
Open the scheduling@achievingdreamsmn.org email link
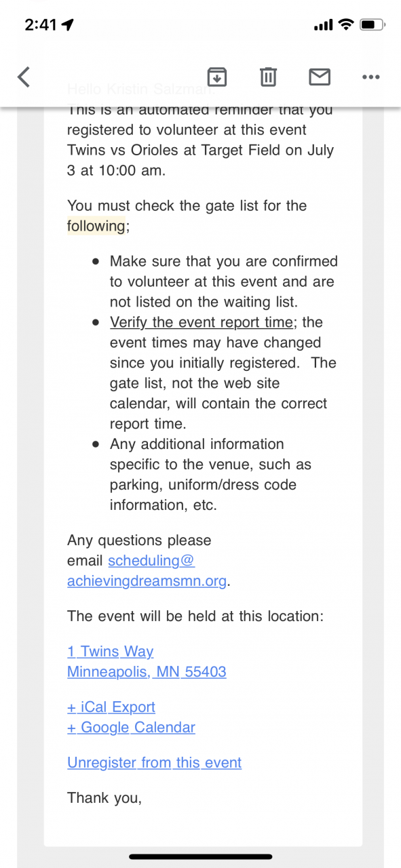coord(149,571)
